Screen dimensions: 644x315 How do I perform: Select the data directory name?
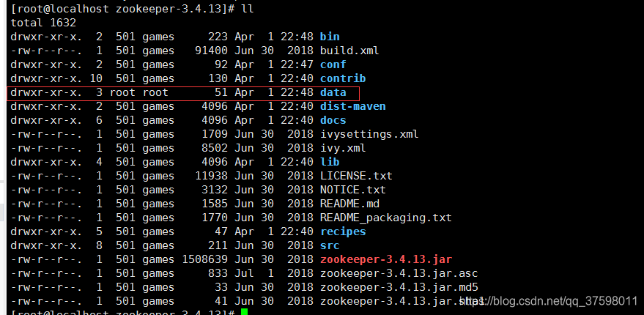coord(333,92)
